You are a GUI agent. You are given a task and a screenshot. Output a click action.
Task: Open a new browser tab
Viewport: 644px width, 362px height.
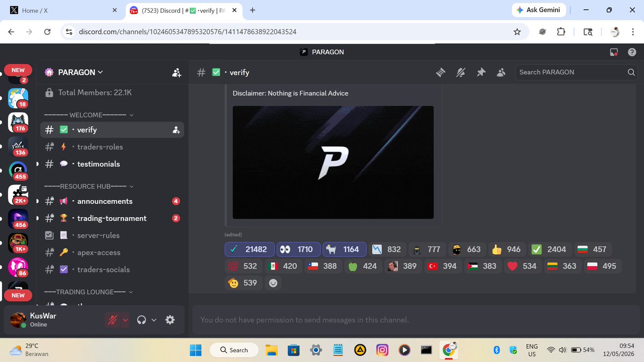point(252,10)
